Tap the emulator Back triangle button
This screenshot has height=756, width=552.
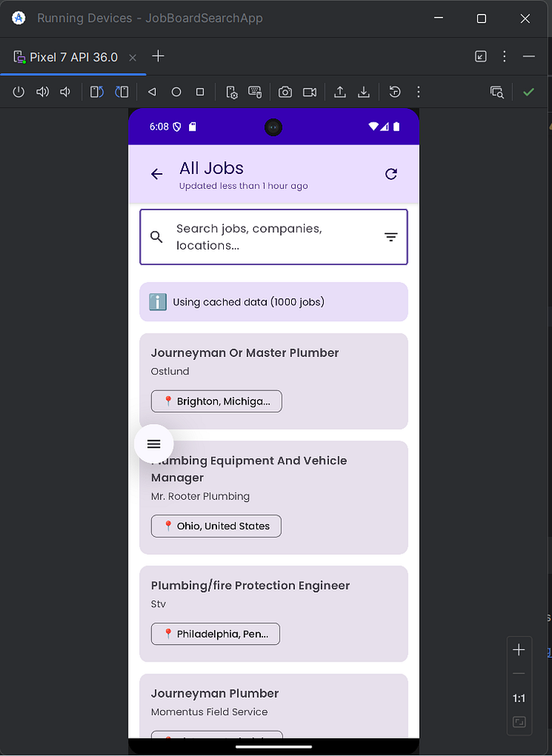coord(152,91)
